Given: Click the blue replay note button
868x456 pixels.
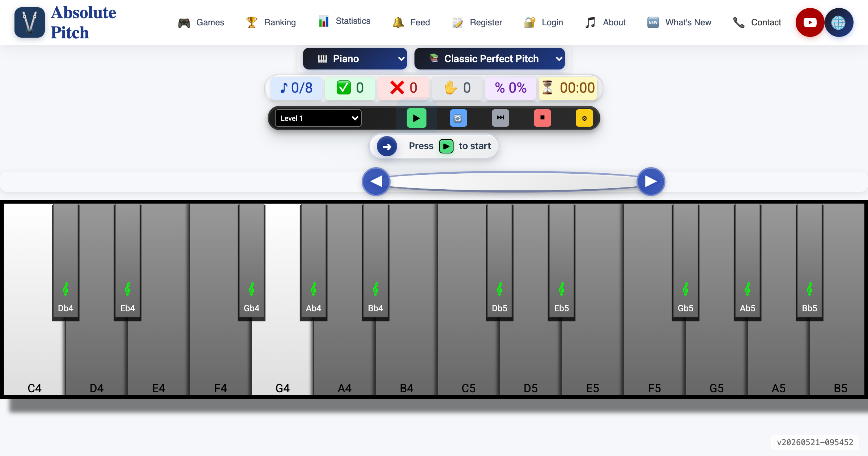Looking at the screenshot, I should click(x=458, y=118).
